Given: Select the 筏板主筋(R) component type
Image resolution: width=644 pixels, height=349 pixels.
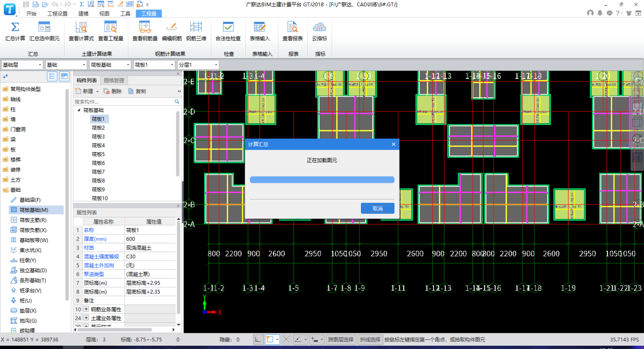Looking at the screenshot, I should point(33,220).
